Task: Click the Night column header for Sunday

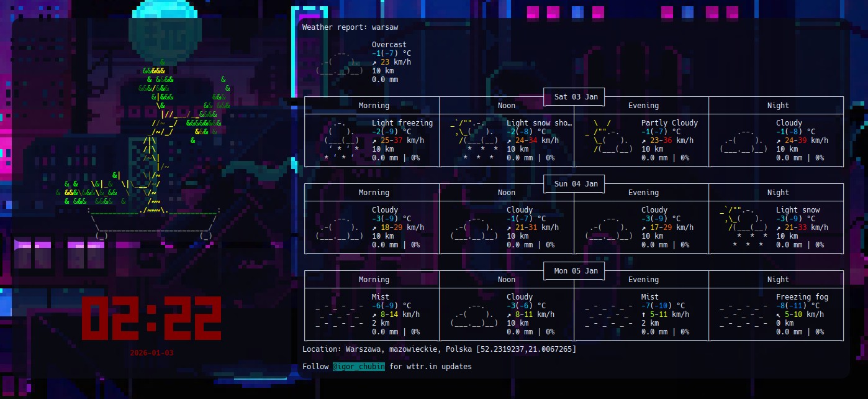Action: pos(777,192)
